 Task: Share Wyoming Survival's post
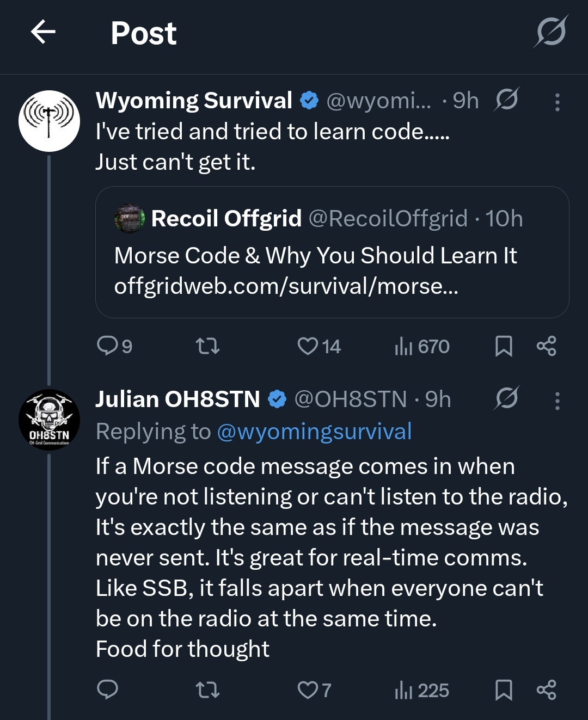pos(546,346)
